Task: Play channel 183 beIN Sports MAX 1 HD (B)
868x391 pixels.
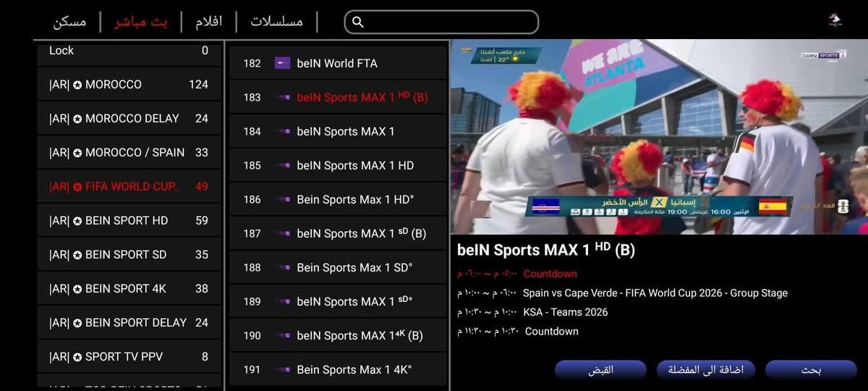Action: (338, 97)
